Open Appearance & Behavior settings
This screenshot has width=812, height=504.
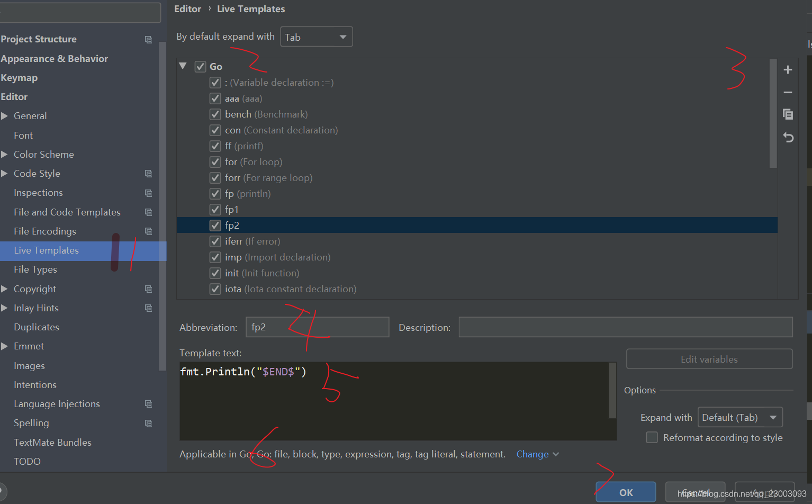55,59
